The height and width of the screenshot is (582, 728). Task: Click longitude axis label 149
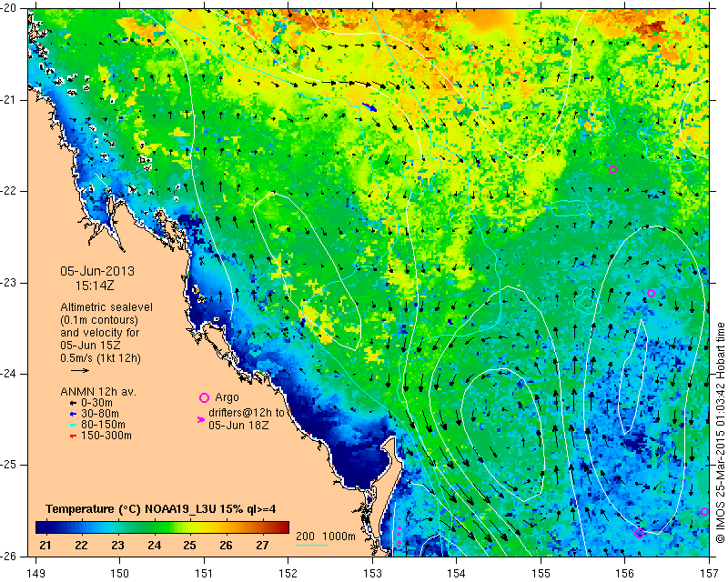coord(36,574)
